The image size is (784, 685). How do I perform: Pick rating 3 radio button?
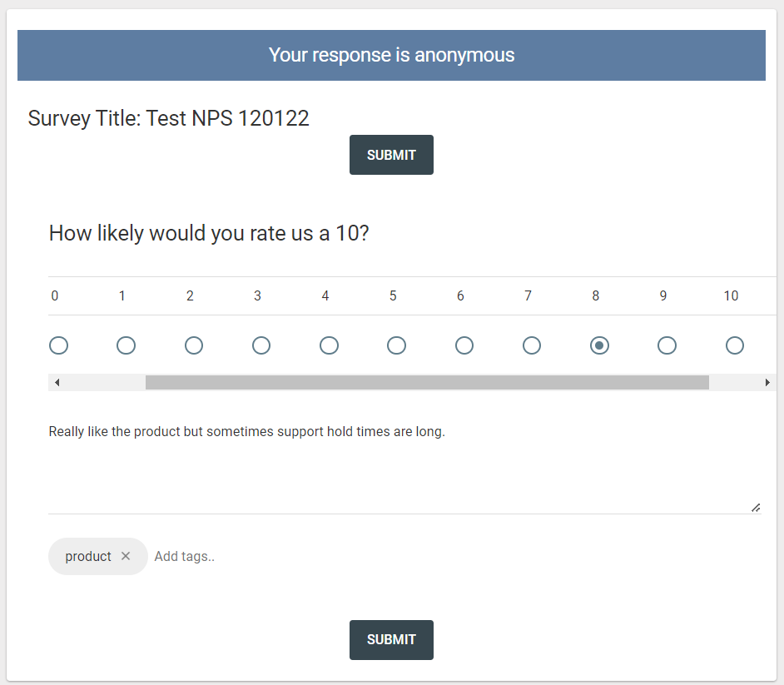pyautogui.click(x=261, y=345)
